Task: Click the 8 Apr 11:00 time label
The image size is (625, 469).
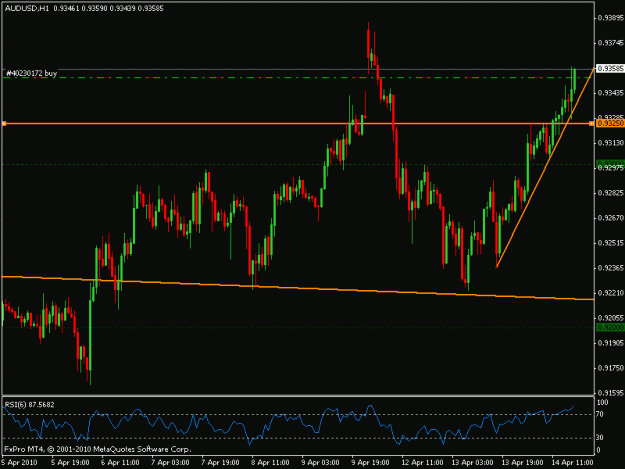Action: [x=270, y=463]
